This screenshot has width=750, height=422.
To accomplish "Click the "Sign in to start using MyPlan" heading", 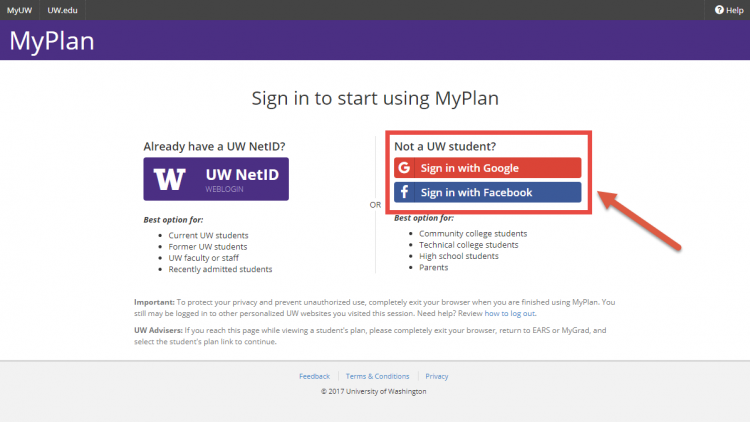I will pyautogui.click(x=375, y=99).
